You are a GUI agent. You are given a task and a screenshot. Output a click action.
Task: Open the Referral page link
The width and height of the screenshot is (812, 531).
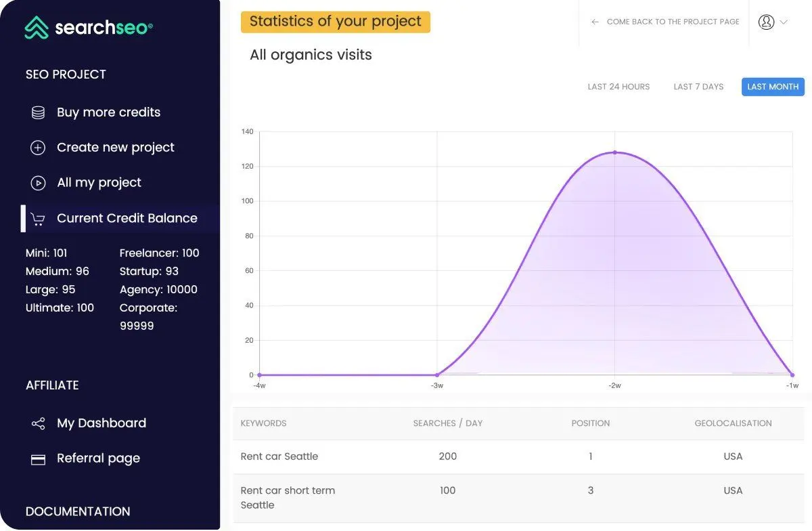(98, 459)
